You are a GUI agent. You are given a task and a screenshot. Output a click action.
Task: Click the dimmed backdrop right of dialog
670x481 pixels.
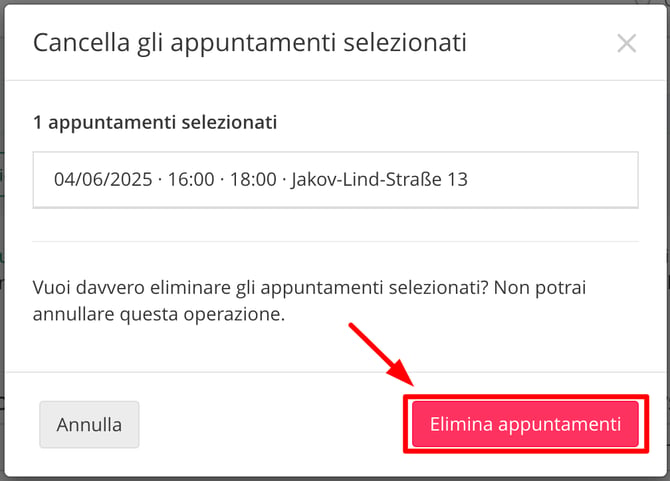click(x=668, y=239)
